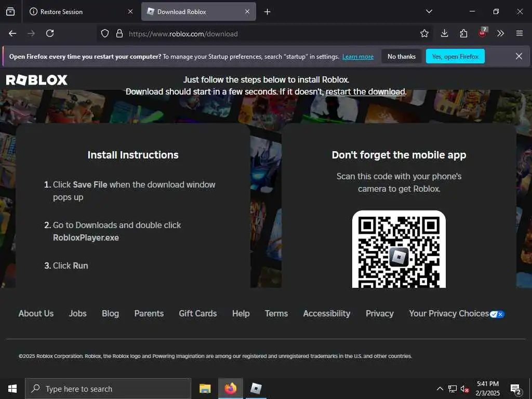Open the Extensions puzzle icon
This screenshot has height=399, width=532.
[x=463, y=33]
